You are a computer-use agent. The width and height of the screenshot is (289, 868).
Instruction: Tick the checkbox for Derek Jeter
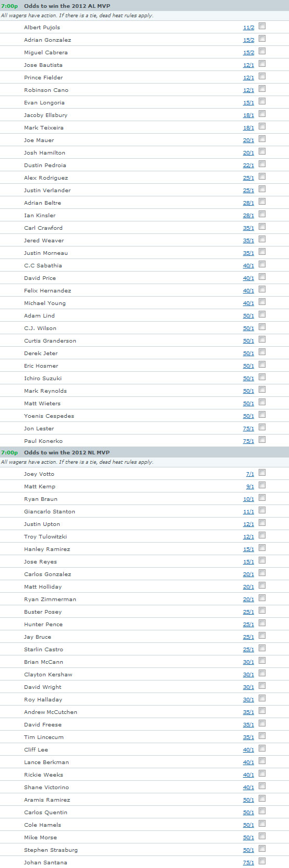pyautogui.click(x=262, y=352)
